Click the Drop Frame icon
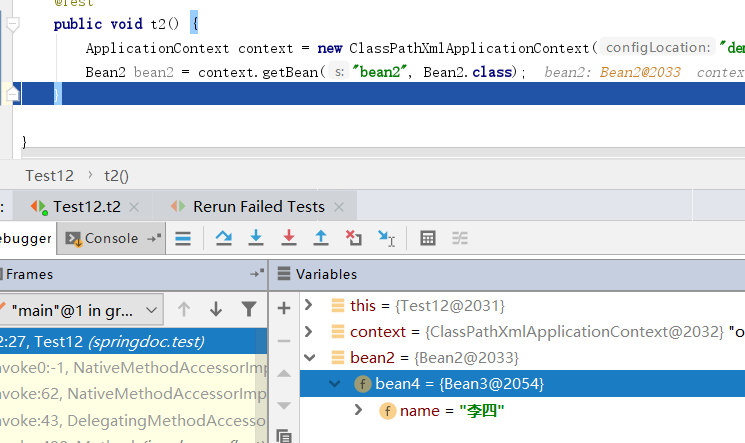This screenshot has width=745, height=443. pyautogui.click(x=353, y=238)
